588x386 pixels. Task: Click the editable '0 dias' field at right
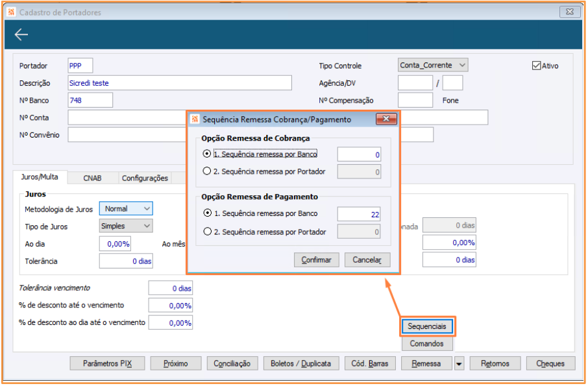tap(449, 259)
